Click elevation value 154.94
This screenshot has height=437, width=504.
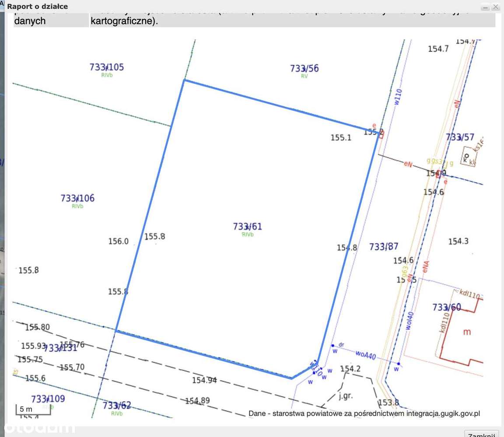(204, 380)
